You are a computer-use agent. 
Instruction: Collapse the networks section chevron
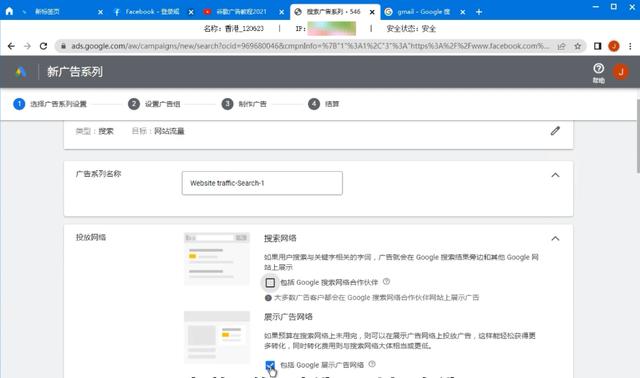pyautogui.click(x=555, y=238)
